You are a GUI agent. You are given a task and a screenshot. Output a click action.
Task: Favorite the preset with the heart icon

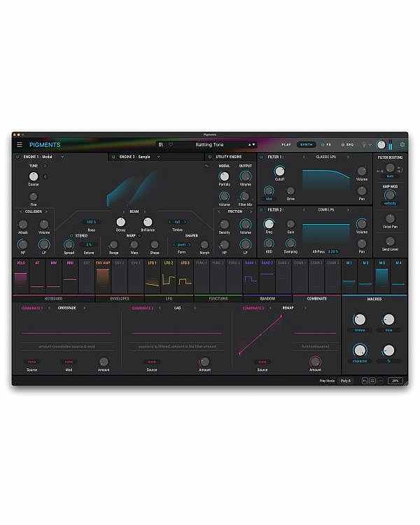[171, 145]
